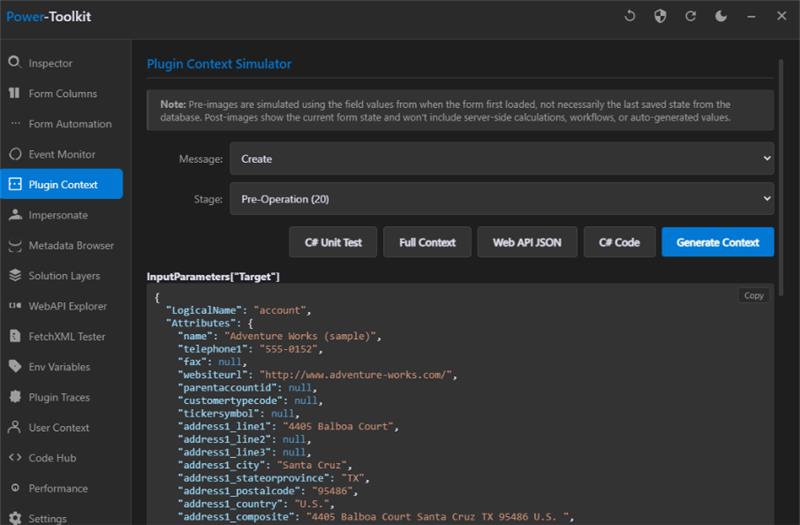Toggle dark mode with the moon icon

tap(721, 16)
